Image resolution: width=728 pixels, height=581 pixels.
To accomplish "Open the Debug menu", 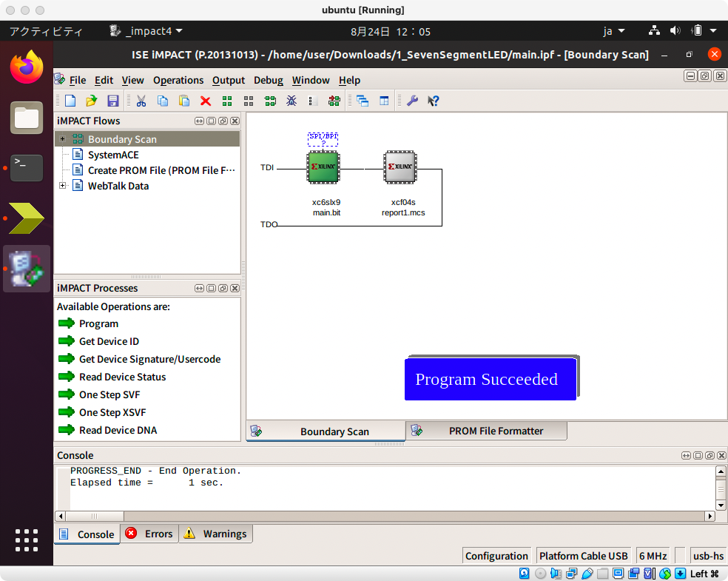I will pos(269,80).
